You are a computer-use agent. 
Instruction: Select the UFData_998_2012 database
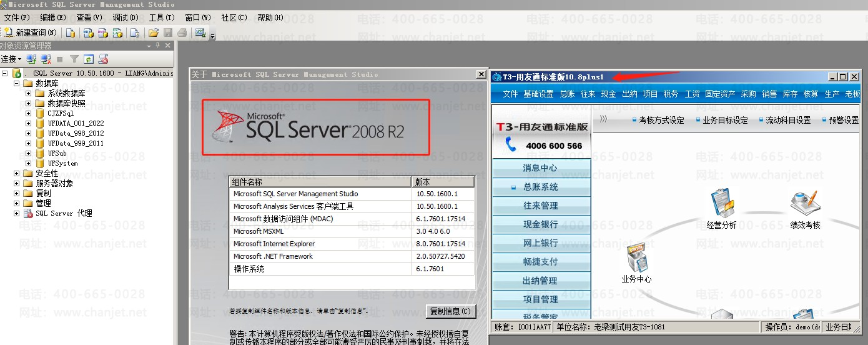pos(76,133)
